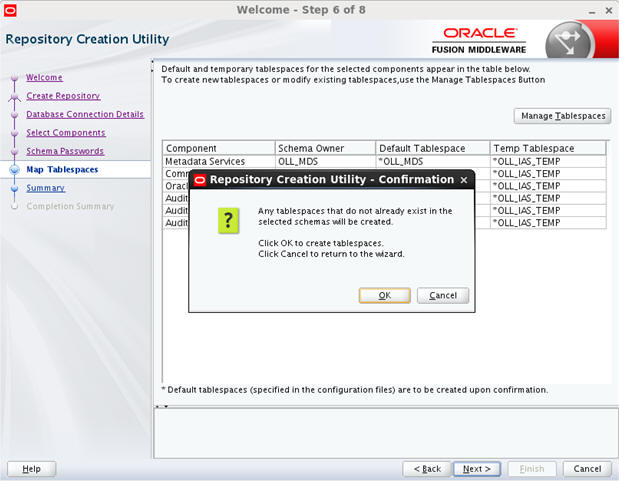This screenshot has width=619, height=481.
Task: Click the Help button
Action: pyautogui.click(x=32, y=469)
